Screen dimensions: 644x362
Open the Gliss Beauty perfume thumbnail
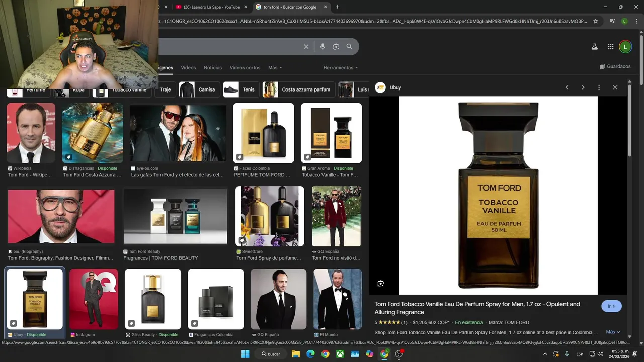click(x=153, y=299)
